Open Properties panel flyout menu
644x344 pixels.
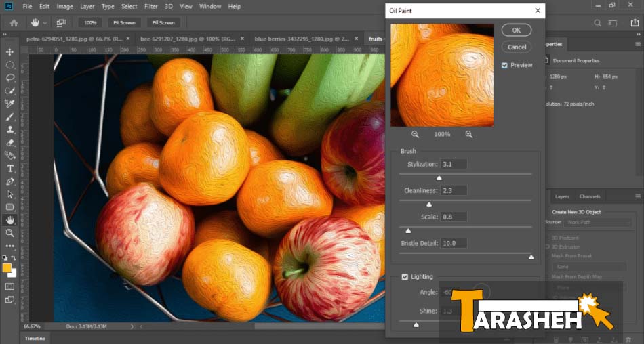(x=638, y=44)
